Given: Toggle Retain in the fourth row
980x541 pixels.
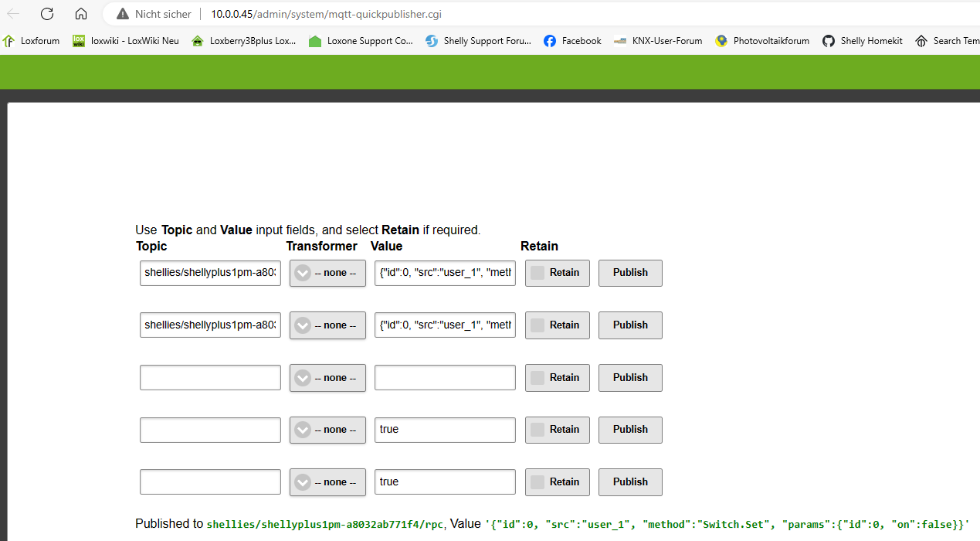Looking at the screenshot, I should coord(558,430).
